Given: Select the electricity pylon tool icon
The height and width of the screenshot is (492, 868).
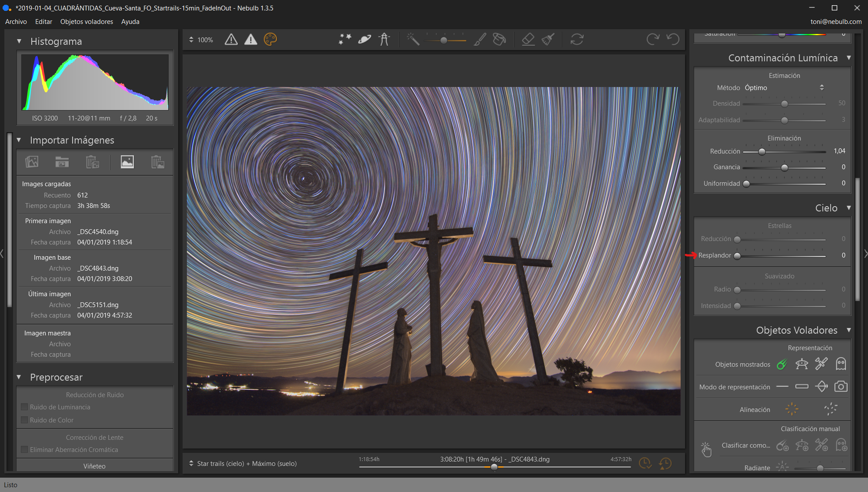Looking at the screenshot, I should (384, 39).
